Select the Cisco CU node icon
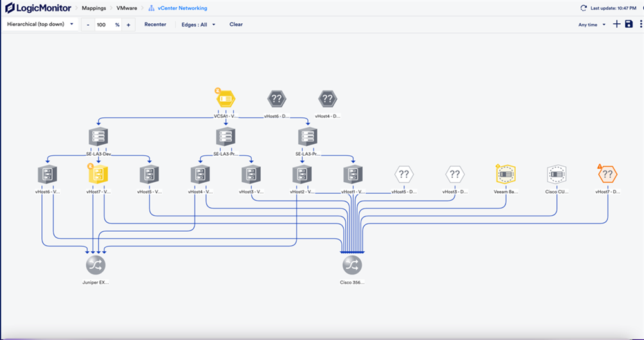Viewport: 644px width, 340px height. pyautogui.click(x=556, y=174)
